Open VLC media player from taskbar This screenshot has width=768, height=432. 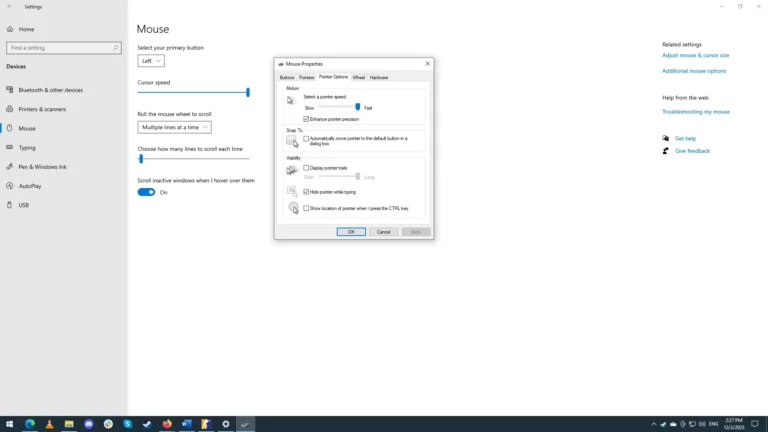point(49,424)
